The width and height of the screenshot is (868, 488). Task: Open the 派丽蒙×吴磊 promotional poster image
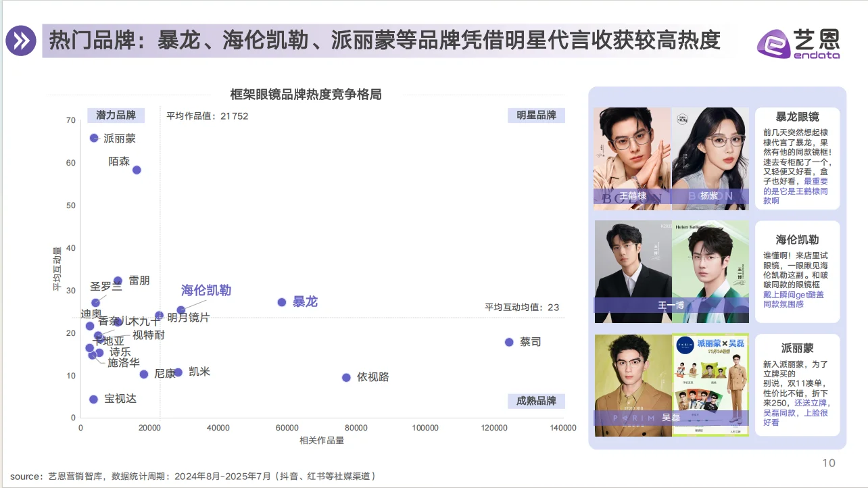coord(711,385)
